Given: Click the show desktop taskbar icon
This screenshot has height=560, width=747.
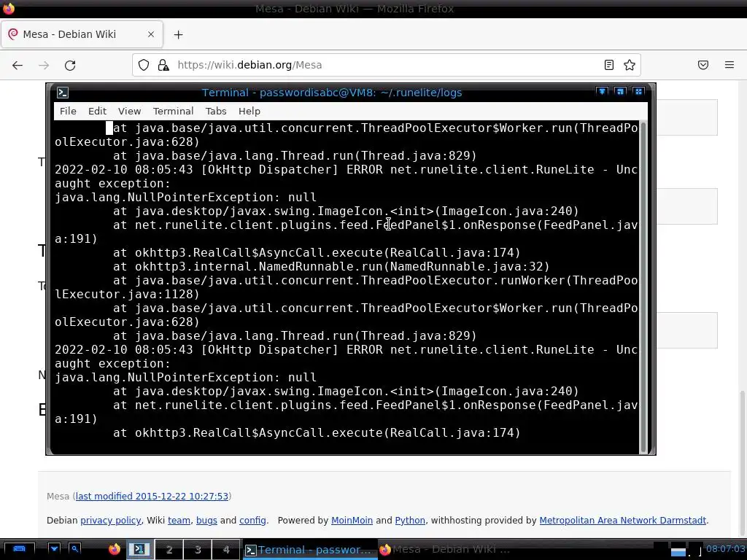Looking at the screenshot, I should tap(19, 550).
